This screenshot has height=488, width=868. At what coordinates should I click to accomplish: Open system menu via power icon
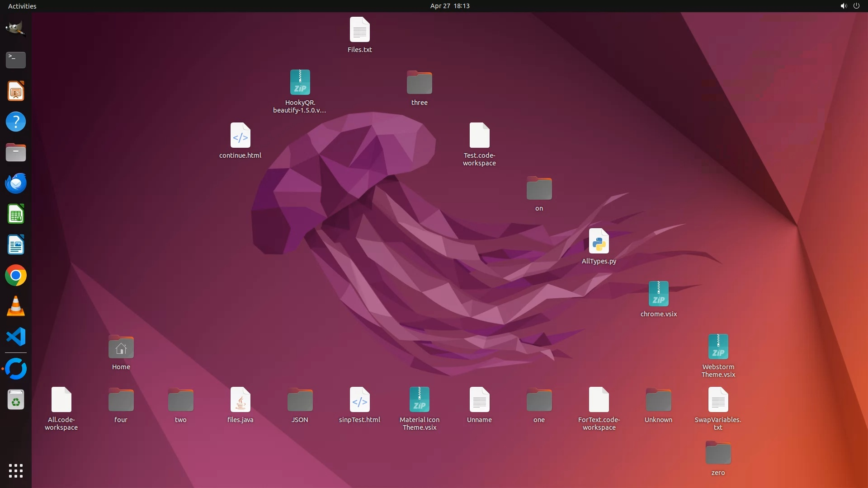[x=856, y=6]
